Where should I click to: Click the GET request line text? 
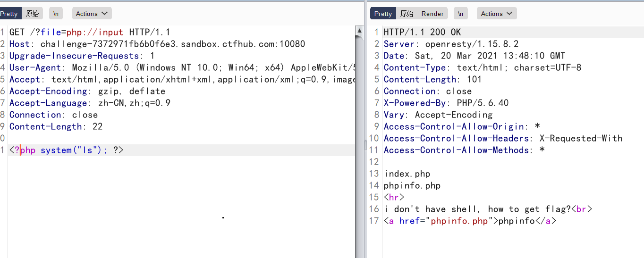pos(90,32)
